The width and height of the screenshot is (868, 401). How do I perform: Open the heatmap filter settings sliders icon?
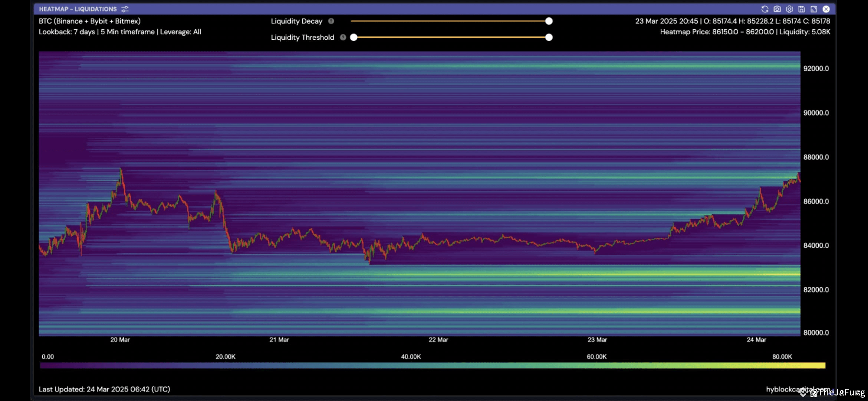pos(125,9)
